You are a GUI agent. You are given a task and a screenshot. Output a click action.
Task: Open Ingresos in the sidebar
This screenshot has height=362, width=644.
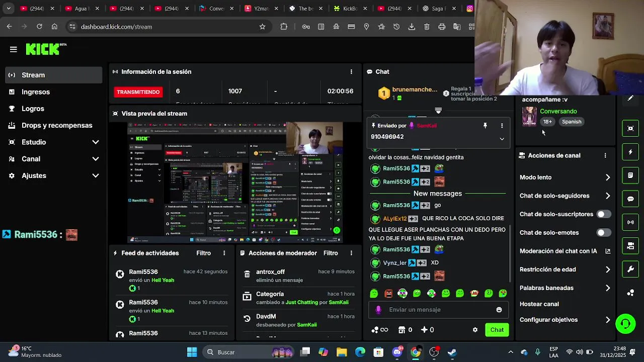(53, 92)
